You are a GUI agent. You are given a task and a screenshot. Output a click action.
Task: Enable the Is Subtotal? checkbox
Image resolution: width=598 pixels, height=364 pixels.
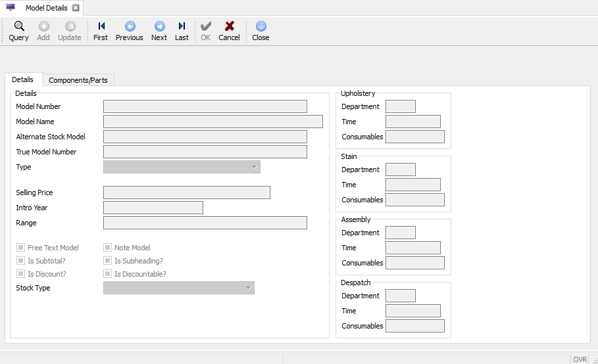click(21, 261)
